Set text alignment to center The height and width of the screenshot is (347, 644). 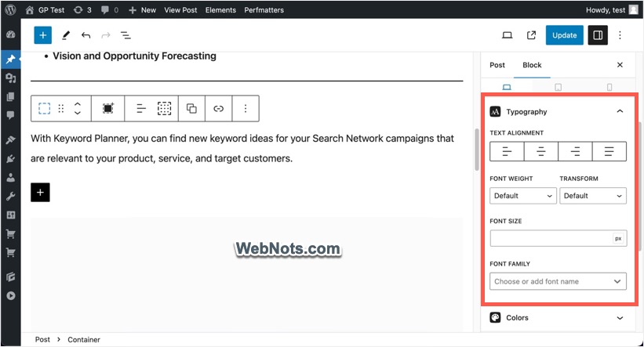(540, 152)
